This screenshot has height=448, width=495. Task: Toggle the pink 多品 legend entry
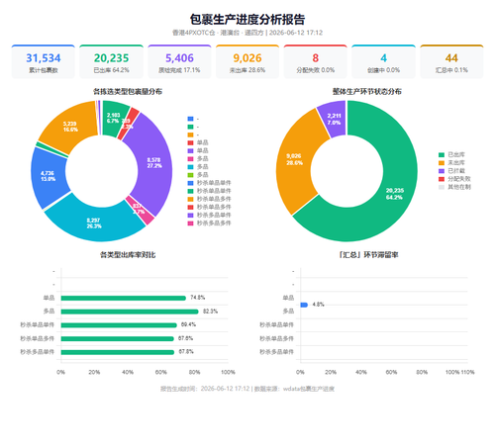(x=198, y=159)
